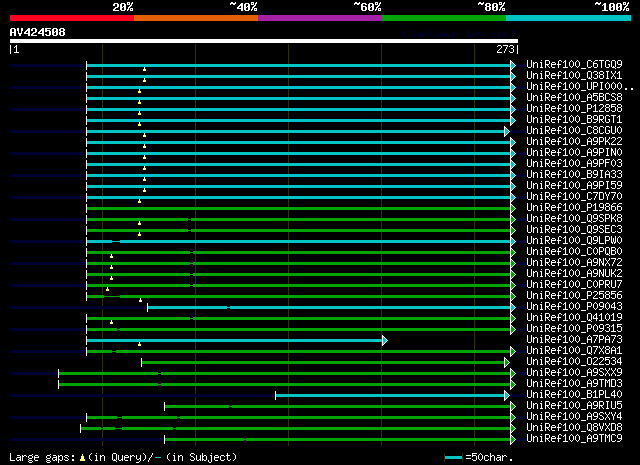Choose the UniRef100_Q7X8A1 entry
The height and width of the screenshot is (465, 640).
[574, 351]
